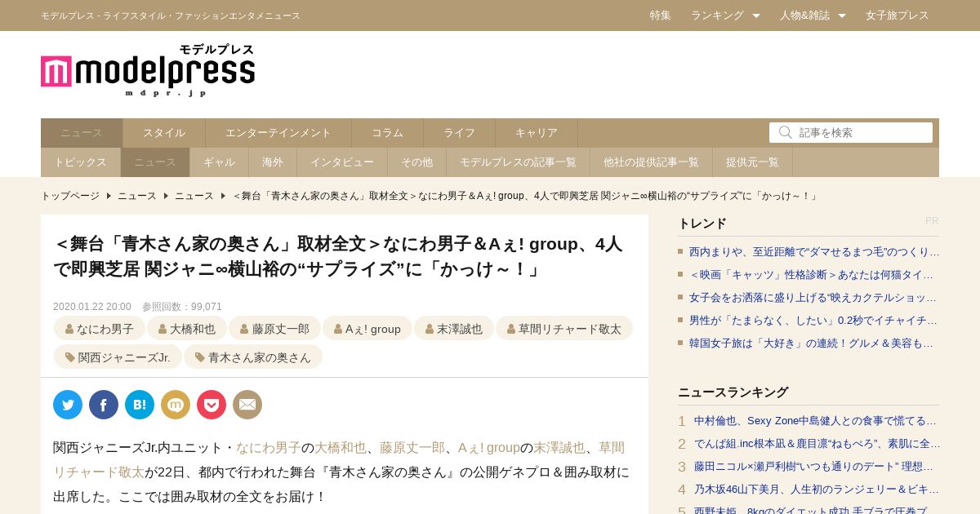
Task: Select その他 sub-navigation item
Action: click(x=417, y=162)
